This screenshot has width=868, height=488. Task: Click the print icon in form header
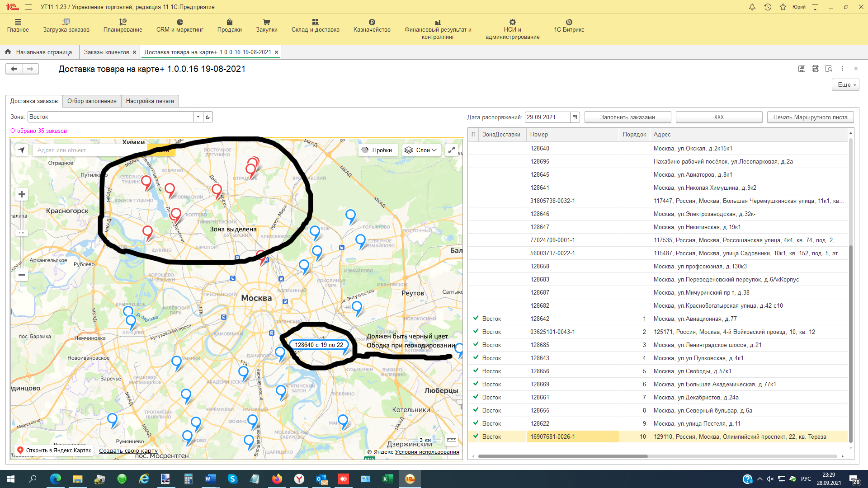[815, 69]
